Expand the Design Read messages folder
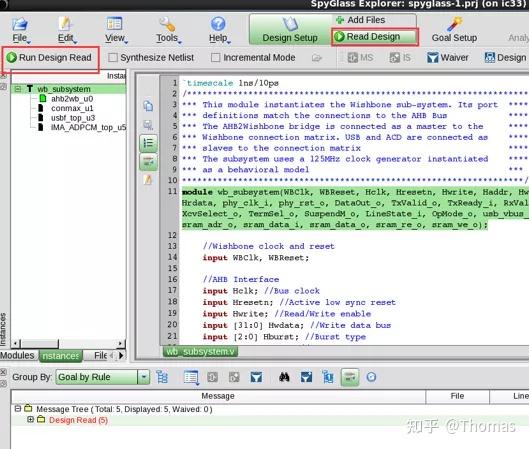Viewport: 529px width, 449px height. point(30,419)
